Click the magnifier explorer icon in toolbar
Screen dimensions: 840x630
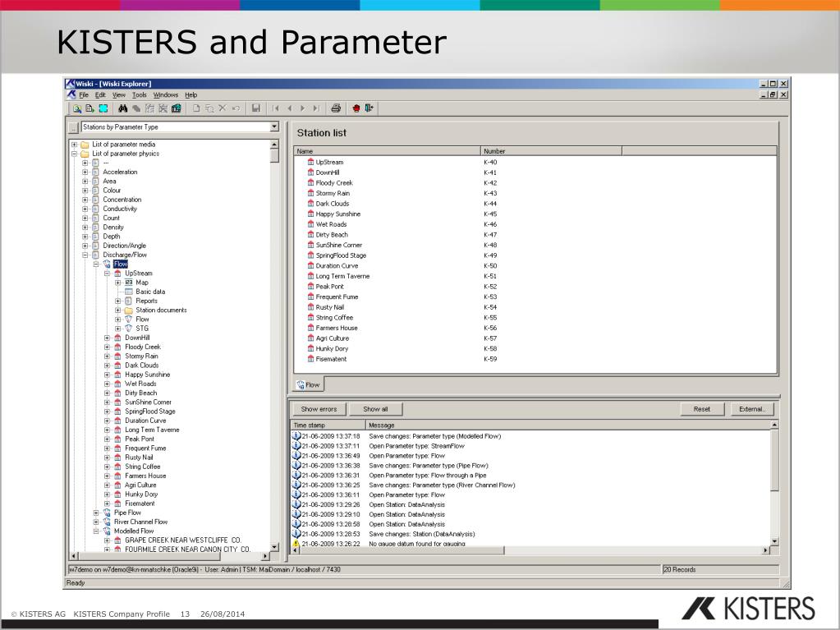click(77, 108)
